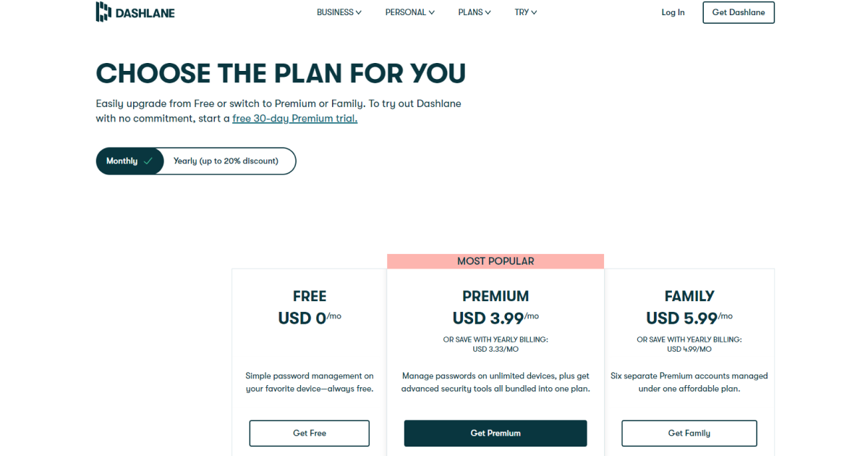Open the free 30-day Premium trial link
Viewport: 868px width, 456px height.
294,119
